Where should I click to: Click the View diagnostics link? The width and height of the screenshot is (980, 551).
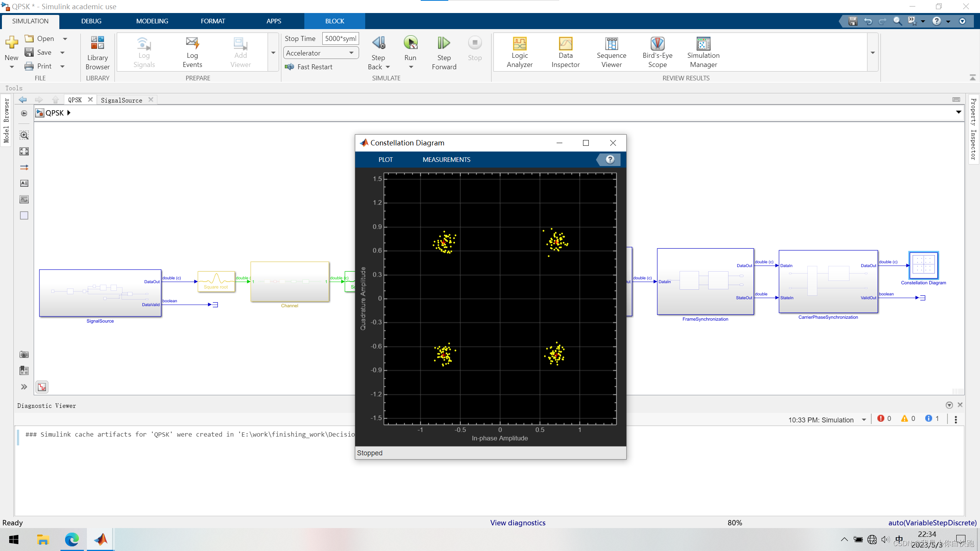(x=518, y=523)
